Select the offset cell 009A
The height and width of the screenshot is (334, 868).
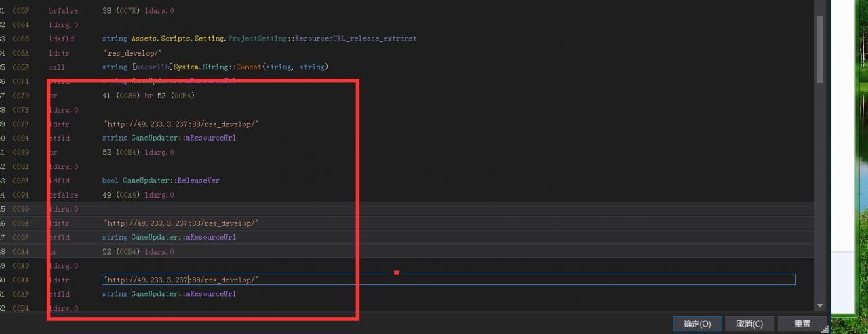click(21, 223)
